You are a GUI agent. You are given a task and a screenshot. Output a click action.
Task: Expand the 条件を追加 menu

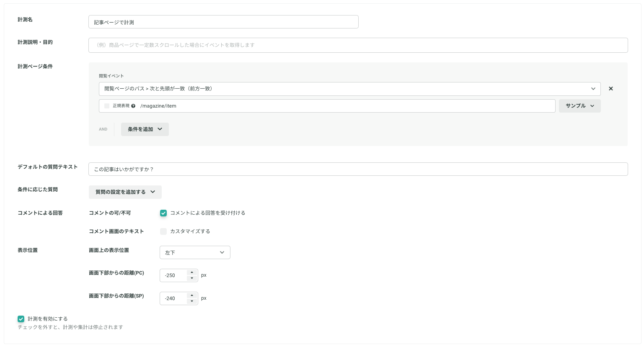(145, 129)
